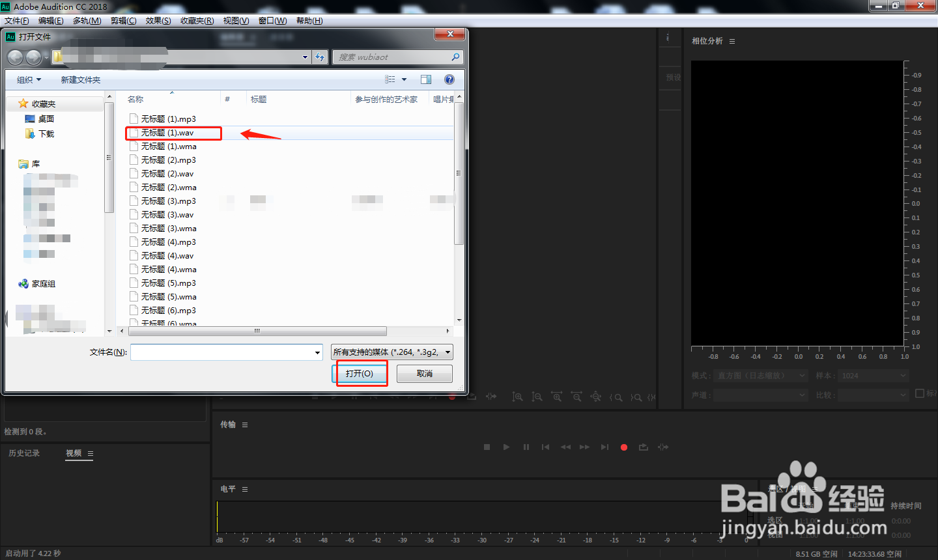Toggle the checkbox right of Compare dropdown
This screenshot has width=938, height=560.
920,393
